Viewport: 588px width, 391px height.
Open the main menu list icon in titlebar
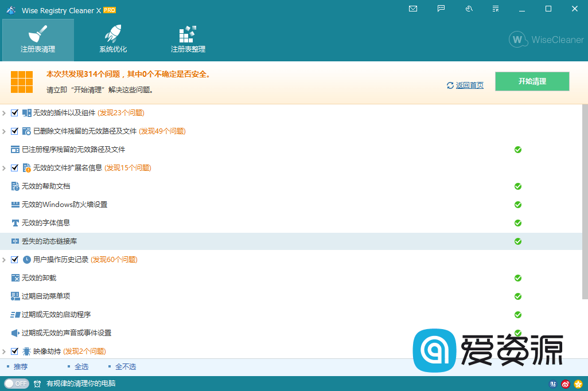[495, 9]
